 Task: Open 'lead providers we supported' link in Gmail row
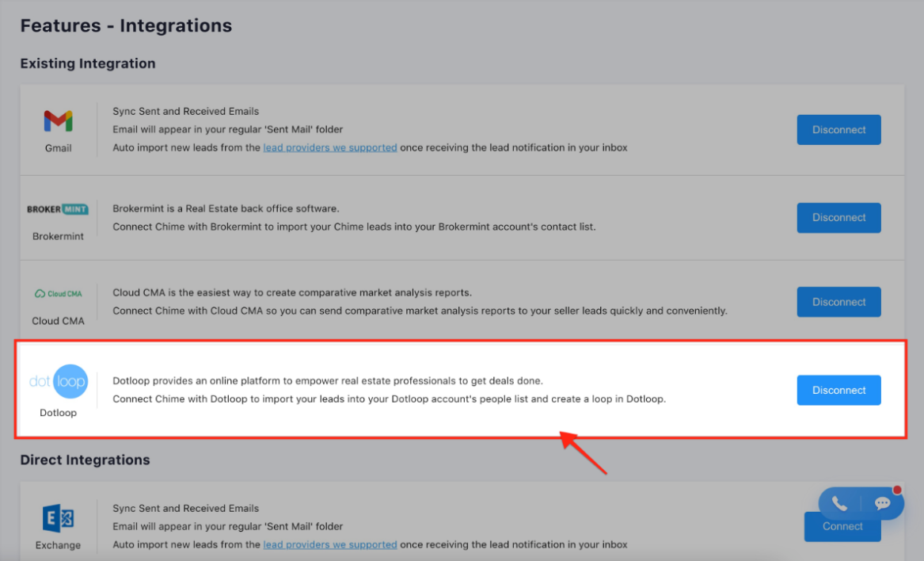click(x=329, y=147)
